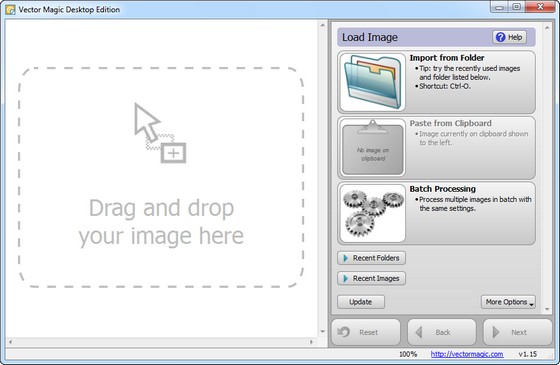560x365 pixels.
Task: Select the Import from Folder heading
Action: click(x=447, y=58)
